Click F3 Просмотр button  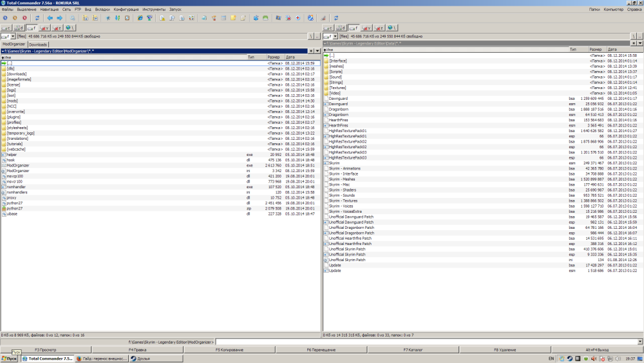[x=46, y=350]
